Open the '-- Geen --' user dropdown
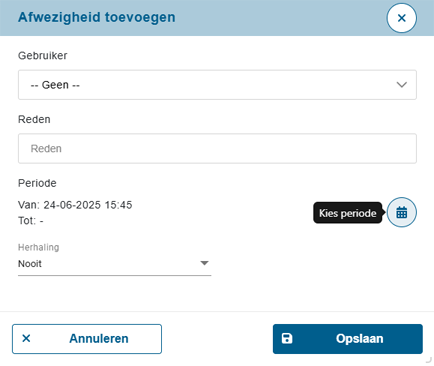The width and height of the screenshot is (434, 366). 217,85
